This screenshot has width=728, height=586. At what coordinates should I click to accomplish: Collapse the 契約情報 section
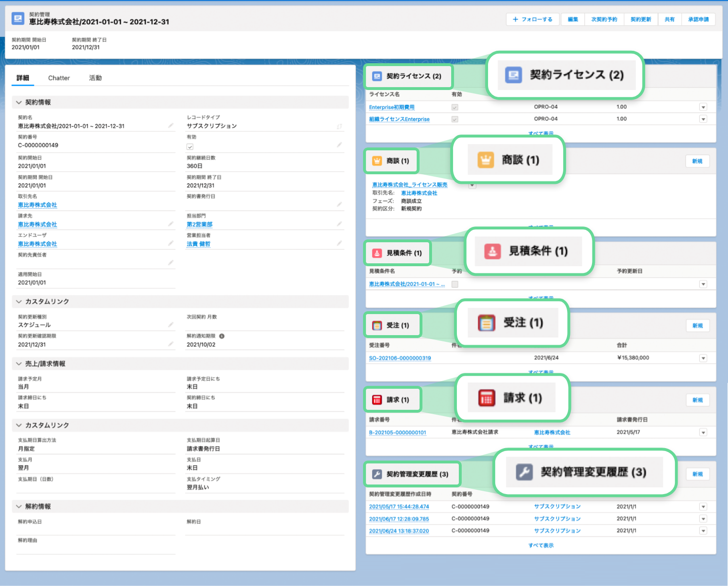19,102
